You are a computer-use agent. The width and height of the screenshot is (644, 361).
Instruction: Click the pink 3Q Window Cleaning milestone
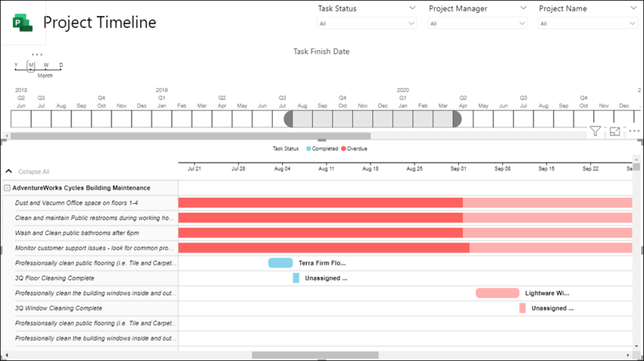[x=523, y=308]
